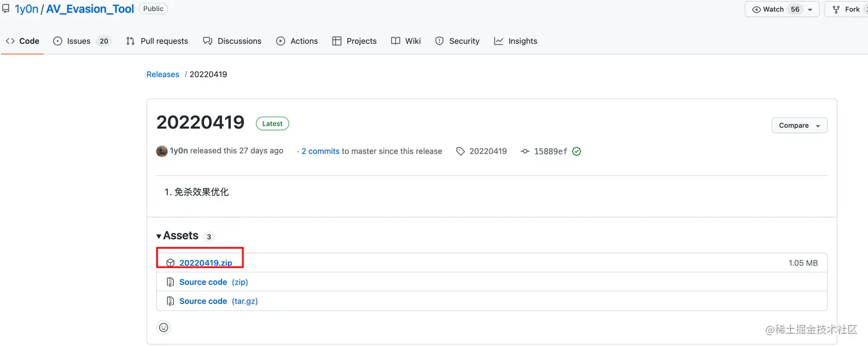868x346 pixels.
Task: Download Source code (zip)
Action: tap(214, 282)
